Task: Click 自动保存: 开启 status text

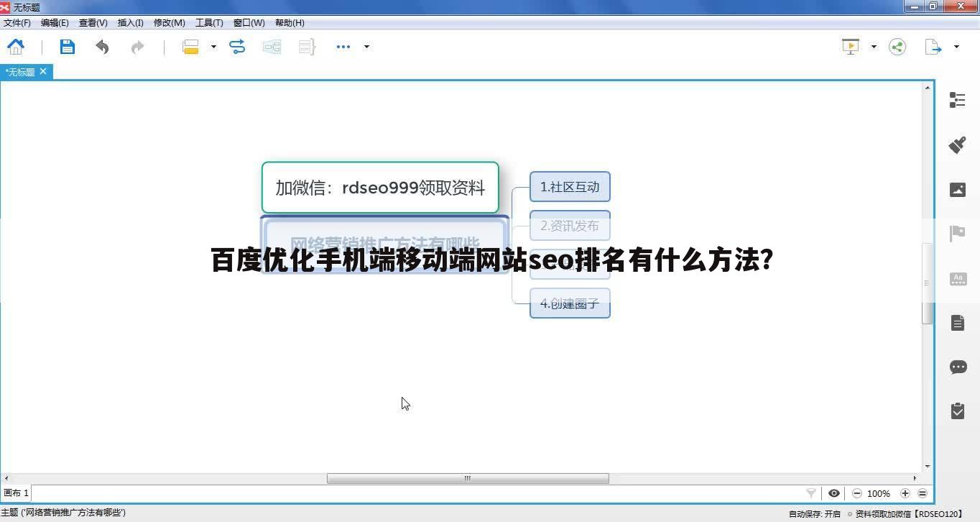Action: (x=815, y=514)
